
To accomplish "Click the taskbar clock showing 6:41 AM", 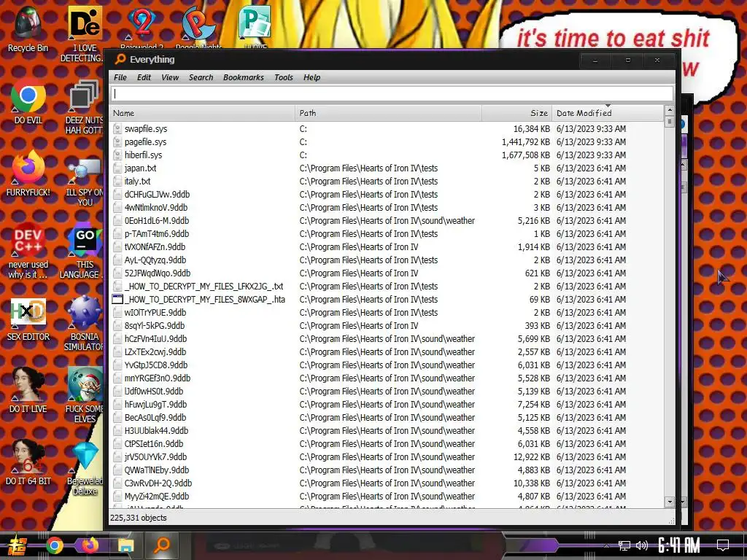I will (x=679, y=545).
